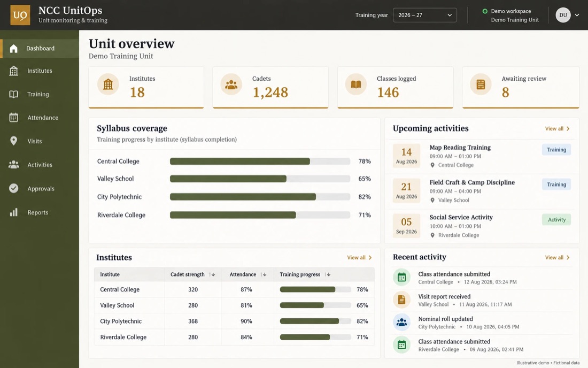Click the location pin beside Valley School activity
Image resolution: width=588 pixels, height=368 pixels.
point(432,201)
